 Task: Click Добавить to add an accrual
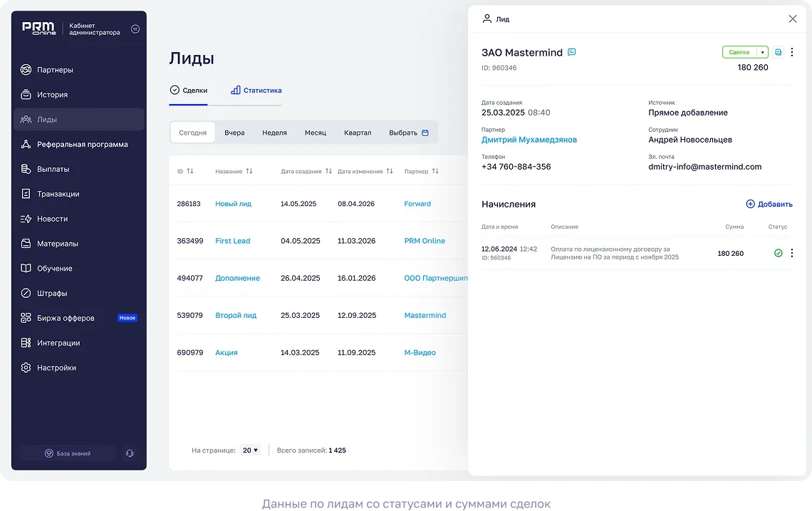click(x=769, y=204)
